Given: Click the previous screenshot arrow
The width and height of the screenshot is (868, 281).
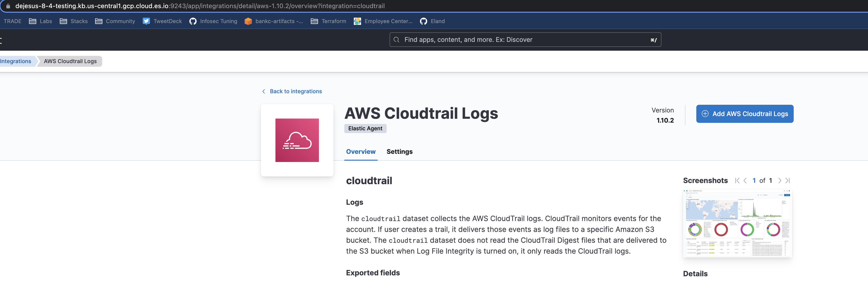Looking at the screenshot, I should pos(745,180).
